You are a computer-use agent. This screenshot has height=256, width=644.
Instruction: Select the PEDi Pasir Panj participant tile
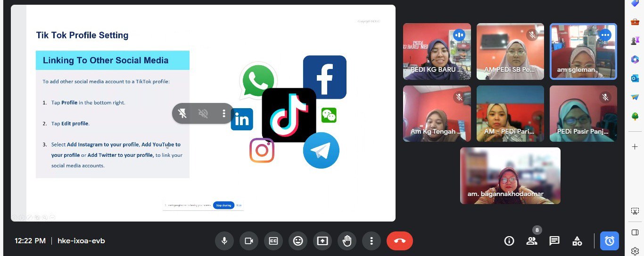tap(584, 113)
